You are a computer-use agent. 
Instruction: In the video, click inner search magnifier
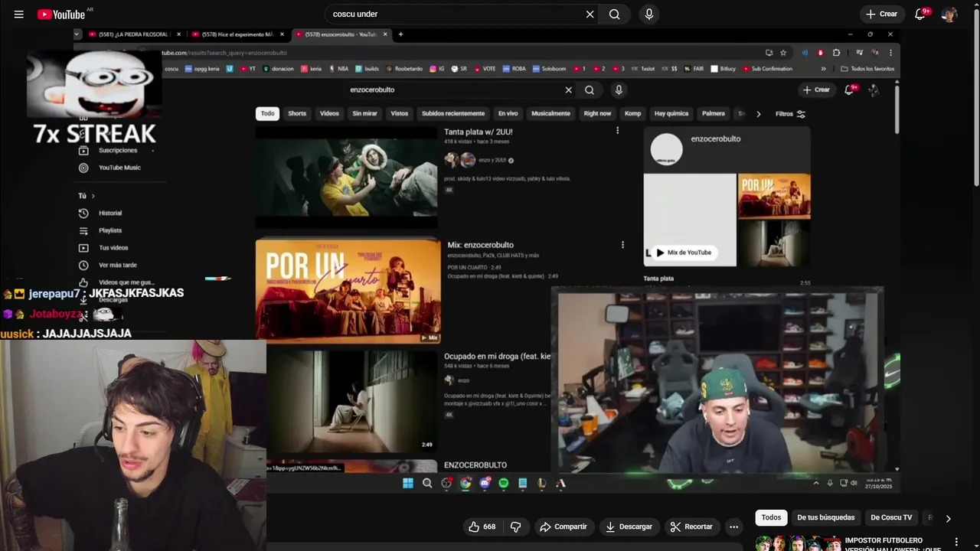[589, 90]
